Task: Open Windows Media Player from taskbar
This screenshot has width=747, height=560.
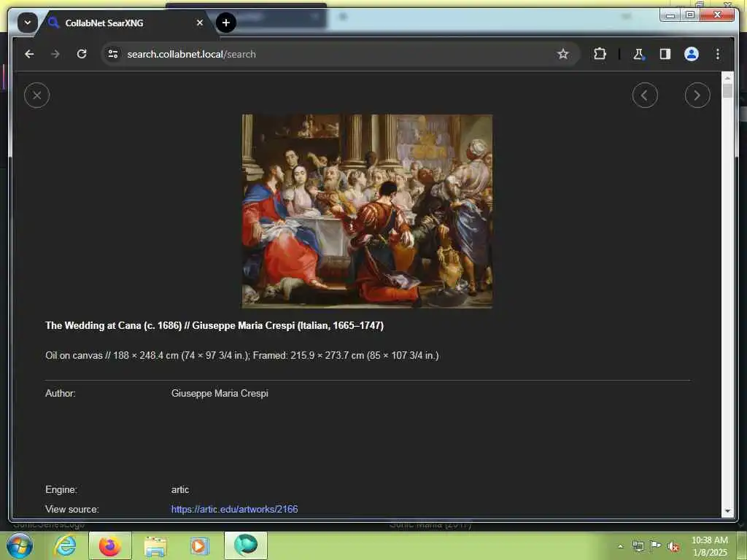Action: click(200, 545)
